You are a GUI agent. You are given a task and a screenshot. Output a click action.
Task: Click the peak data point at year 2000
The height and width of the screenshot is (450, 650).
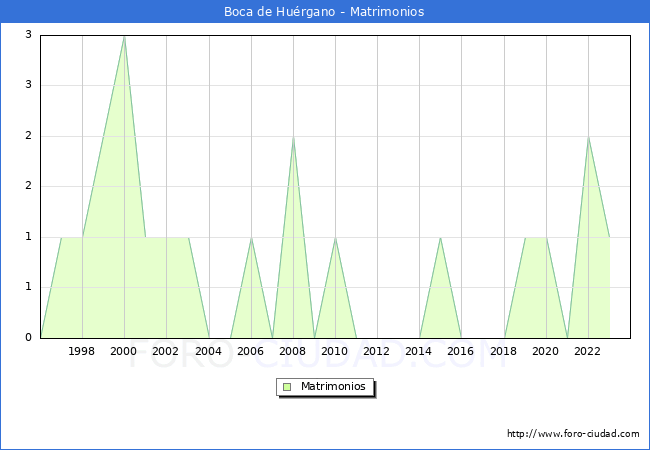tap(124, 37)
